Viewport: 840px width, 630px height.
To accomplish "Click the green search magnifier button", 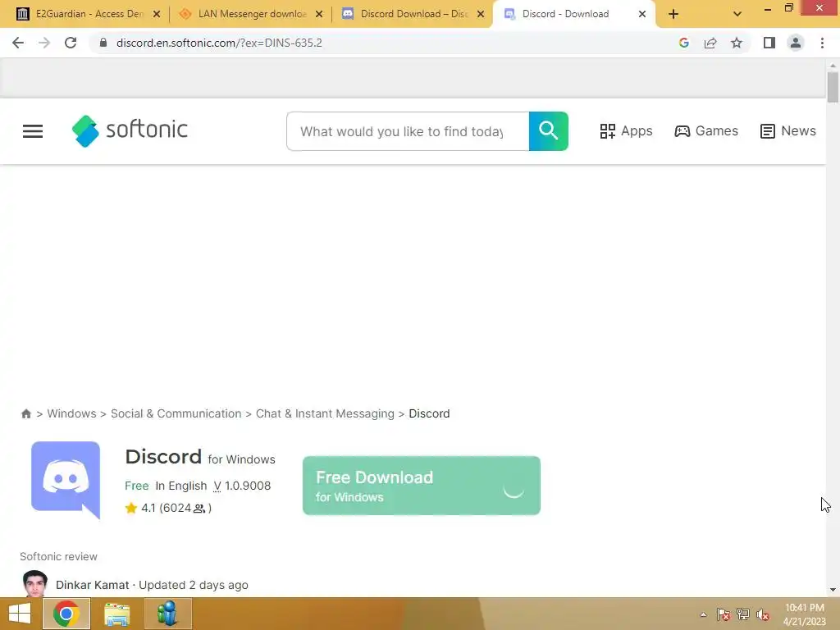I will tap(549, 131).
